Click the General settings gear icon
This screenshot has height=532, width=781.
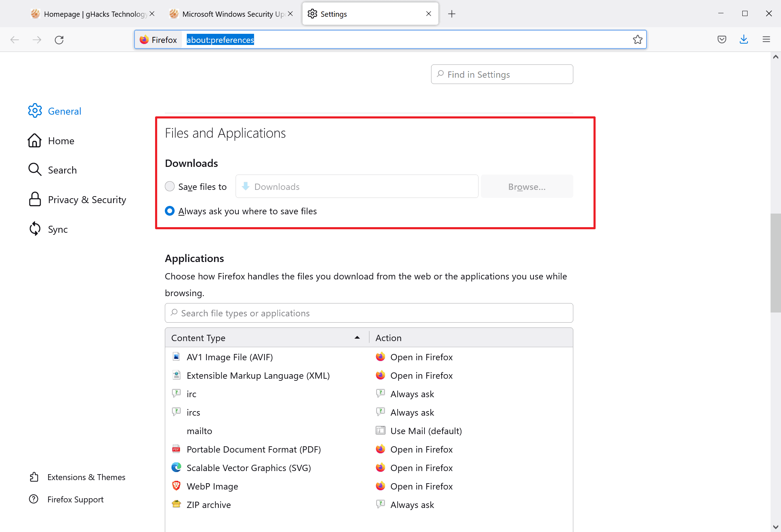[x=35, y=111]
